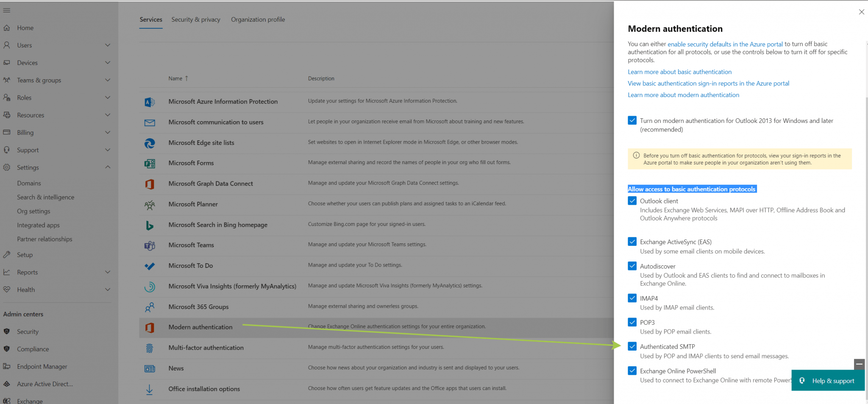Click the Help & support button
This screenshot has height=404, width=868.
click(x=828, y=381)
